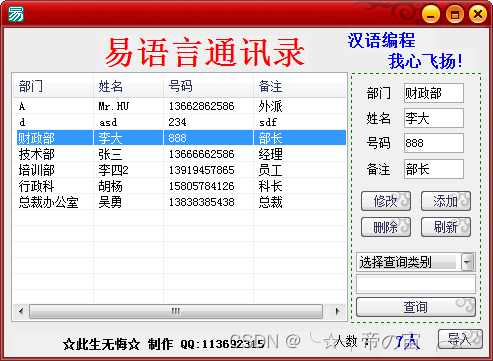Click the 经理 remark cell

point(270,154)
